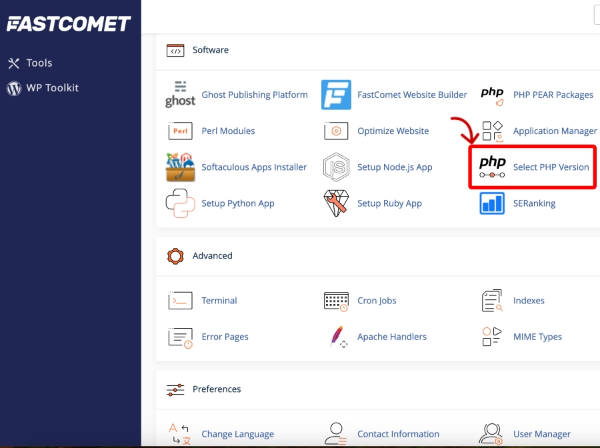Click the Change Language icon
The image size is (600, 448).
pyautogui.click(x=180, y=434)
